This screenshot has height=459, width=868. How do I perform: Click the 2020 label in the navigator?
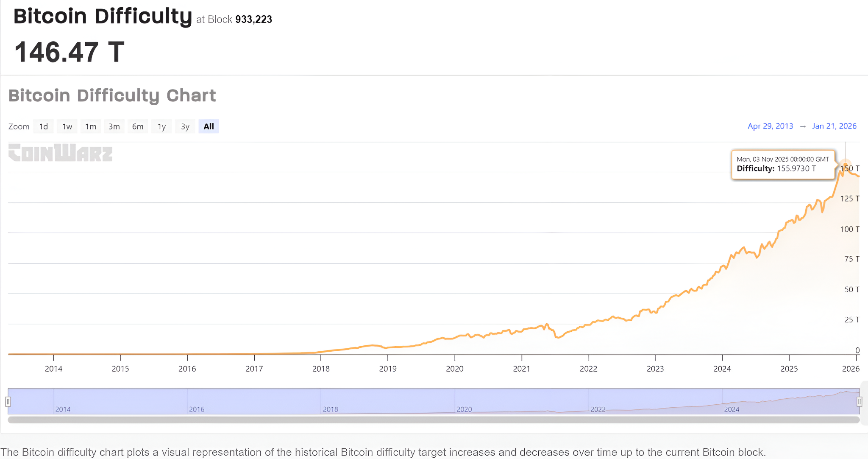464,409
